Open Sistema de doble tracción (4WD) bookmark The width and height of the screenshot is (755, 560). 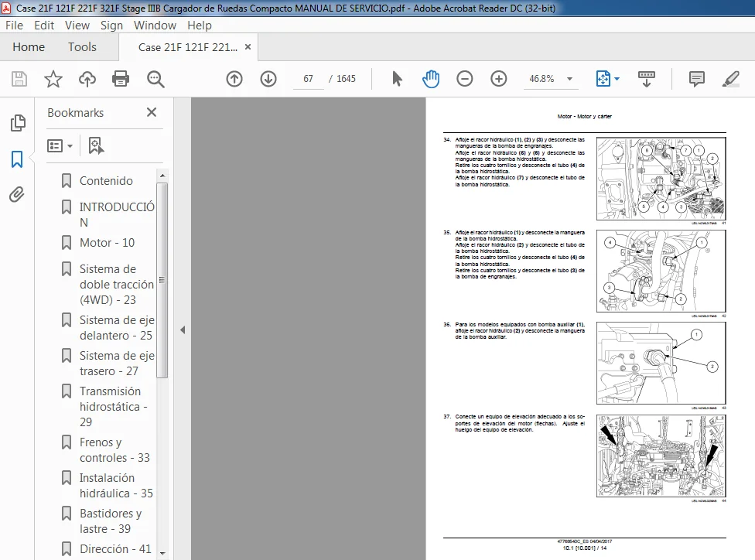click(117, 284)
